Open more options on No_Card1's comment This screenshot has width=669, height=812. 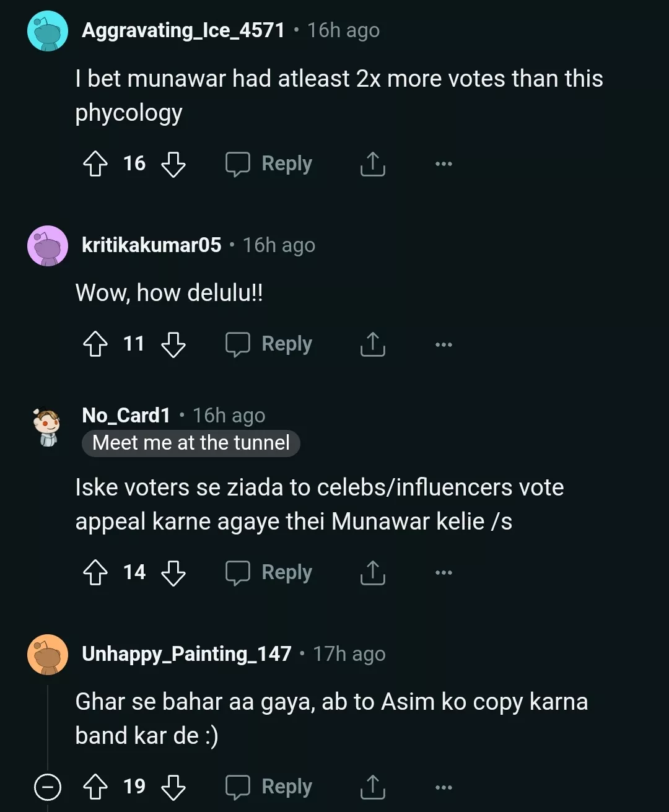[x=444, y=573]
